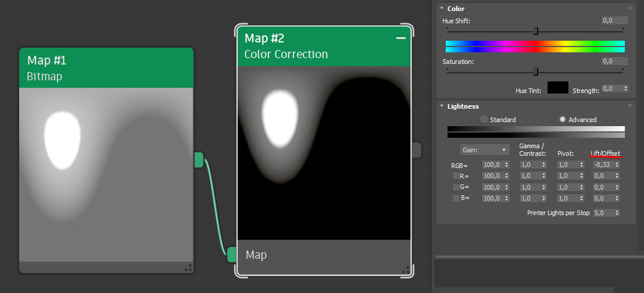This screenshot has width=644, height=293.
Task: Select the Advanced lightness radio button
Action: [x=563, y=119]
